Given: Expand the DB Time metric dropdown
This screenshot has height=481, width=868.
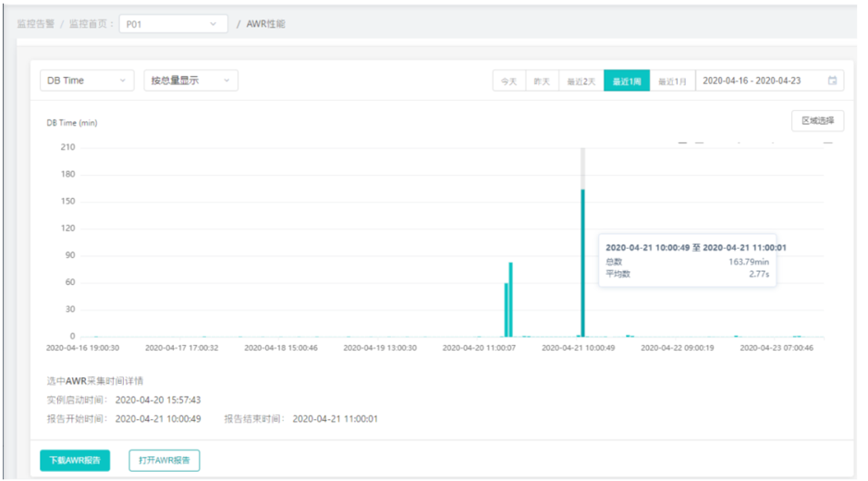Looking at the screenshot, I should pos(87,81).
